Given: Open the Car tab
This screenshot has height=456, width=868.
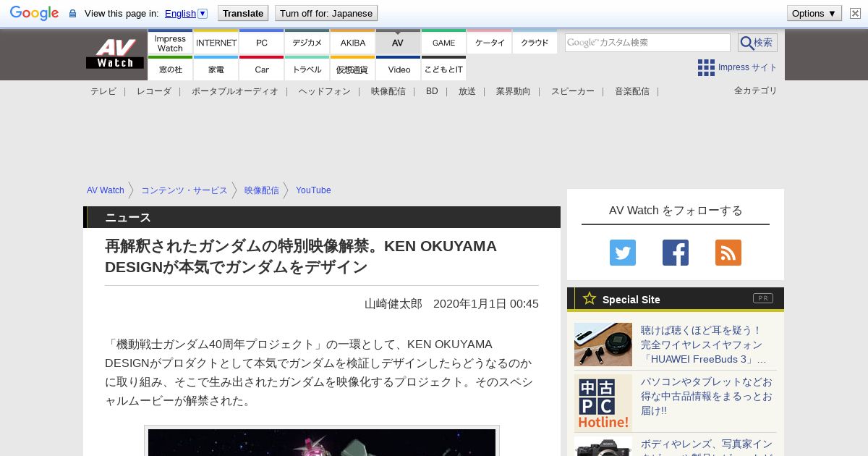Looking at the screenshot, I should point(261,69).
